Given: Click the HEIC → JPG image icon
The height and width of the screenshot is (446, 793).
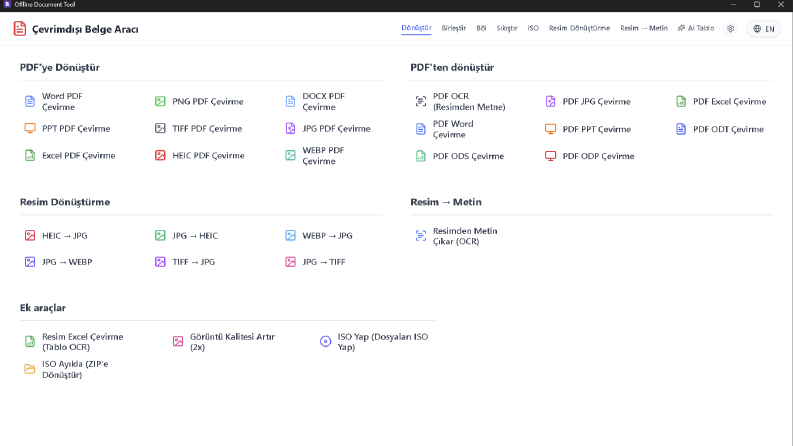Looking at the screenshot, I should (30, 235).
